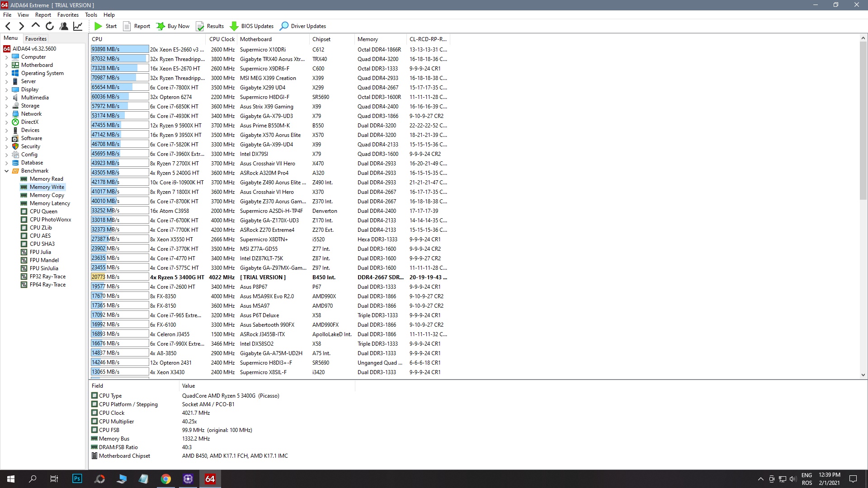This screenshot has height=488, width=868.
Task: Select FPU SinJulia benchmark
Action: (x=44, y=268)
